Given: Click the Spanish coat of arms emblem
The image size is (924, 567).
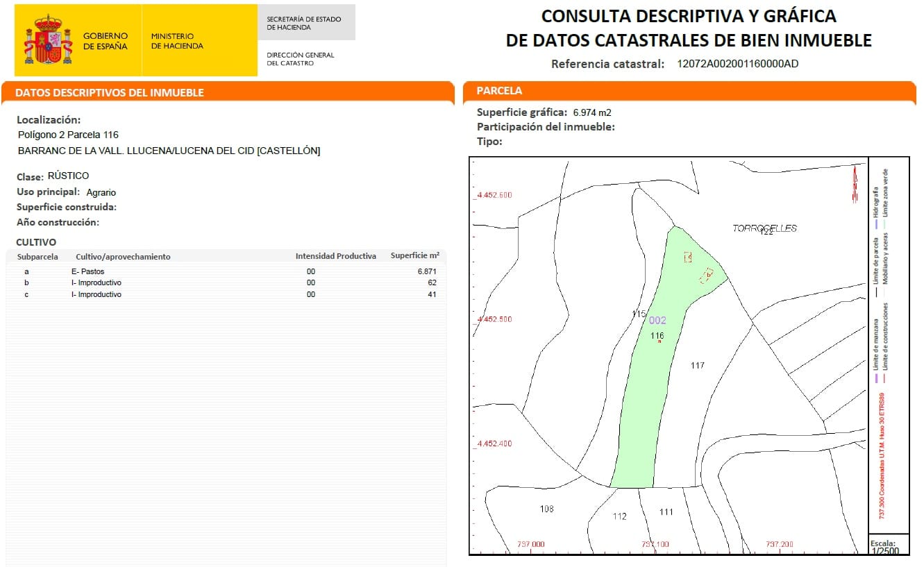Looking at the screenshot, I should [x=49, y=40].
